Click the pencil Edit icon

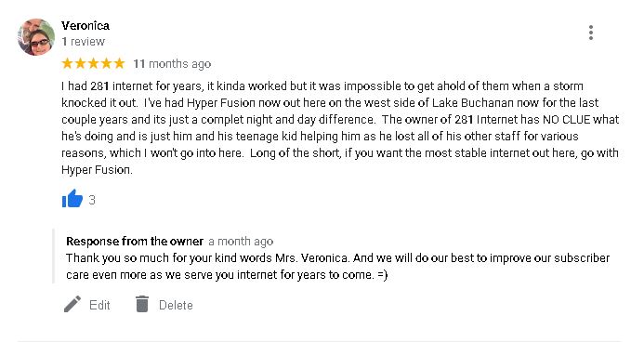click(72, 304)
